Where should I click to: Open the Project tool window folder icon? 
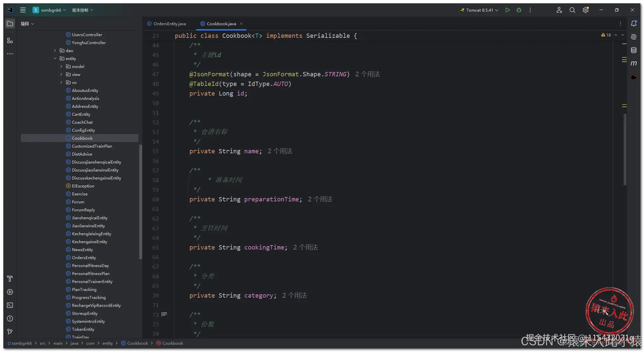pos(10,24)
